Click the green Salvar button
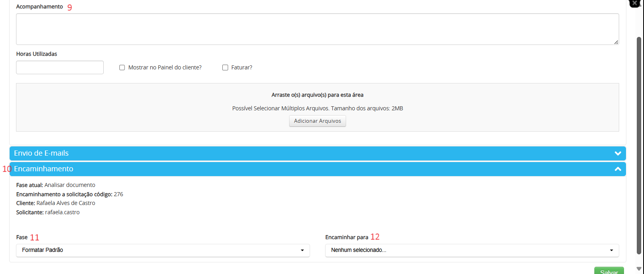 click(609, 271)
